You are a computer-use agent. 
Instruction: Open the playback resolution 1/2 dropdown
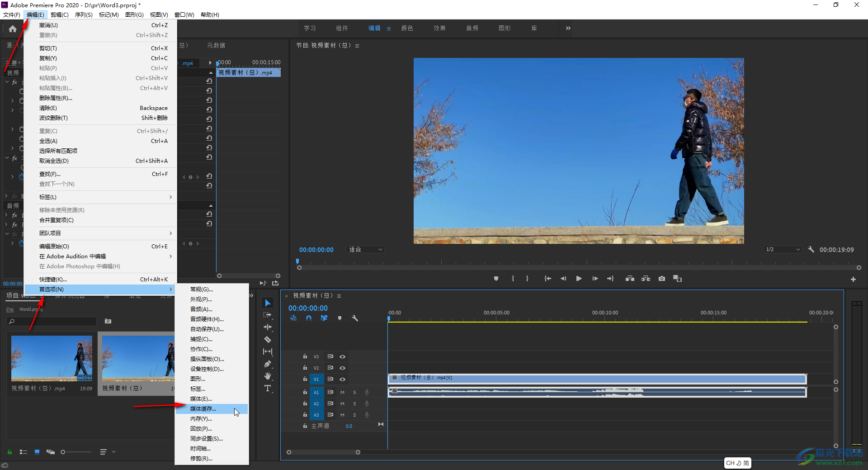click(x=783, y=250)
